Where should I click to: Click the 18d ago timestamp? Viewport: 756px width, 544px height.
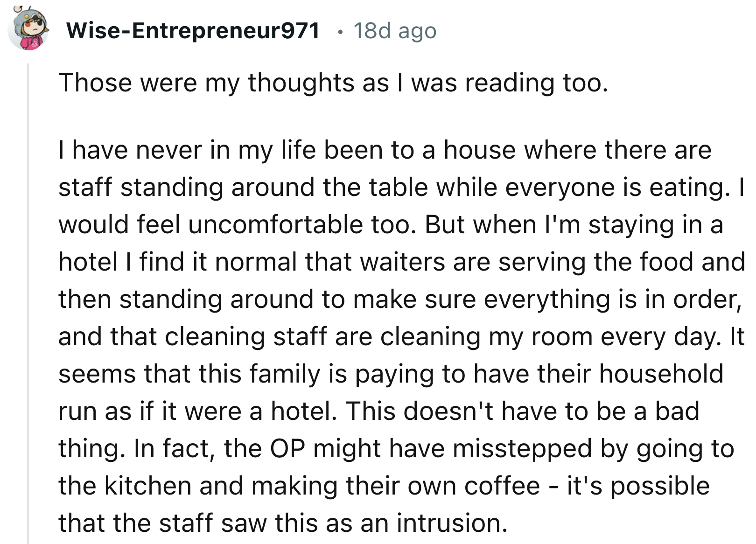point(394,31)
